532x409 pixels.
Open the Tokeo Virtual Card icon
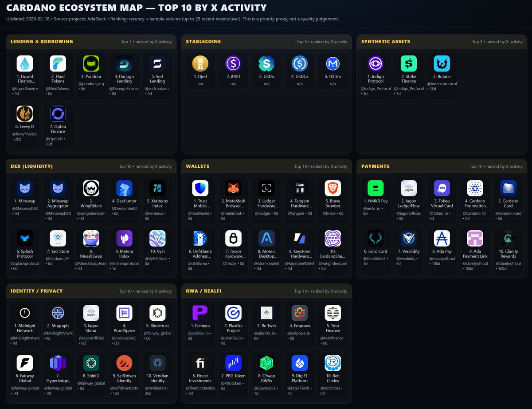[x=442, y=189]
